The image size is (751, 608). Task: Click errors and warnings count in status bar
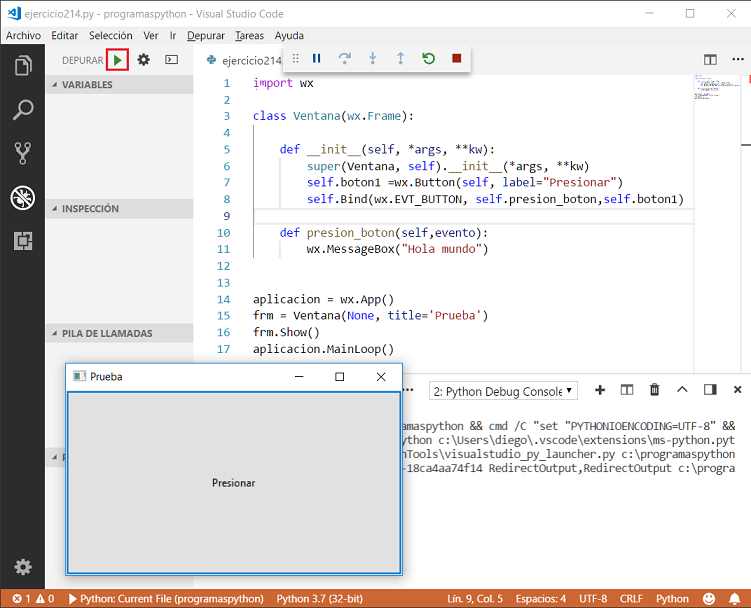pyautogui.click(x=33, y=598)
